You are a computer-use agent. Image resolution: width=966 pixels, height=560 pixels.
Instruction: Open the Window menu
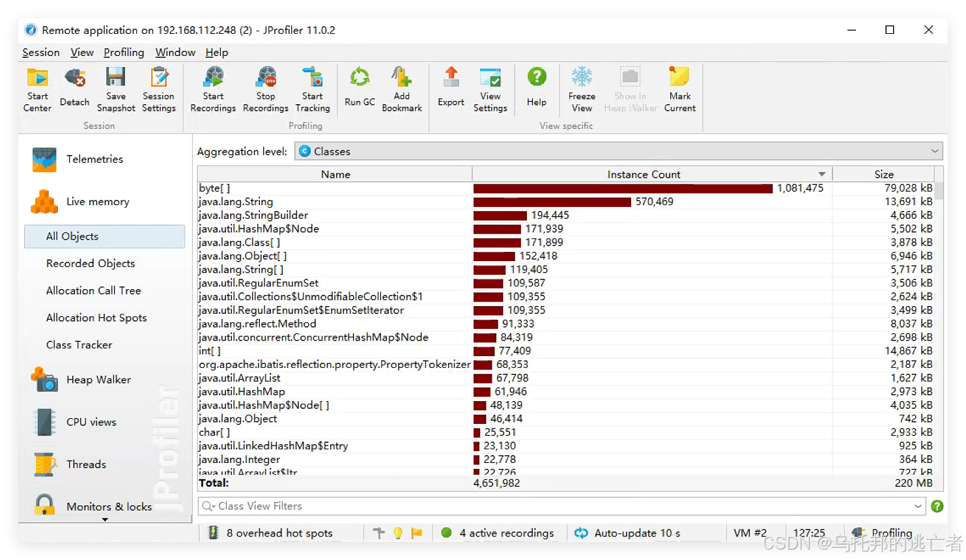175,53
